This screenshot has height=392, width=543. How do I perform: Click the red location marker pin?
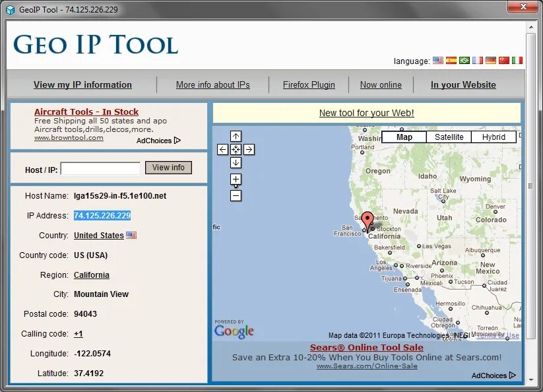(x=367, y=222)
